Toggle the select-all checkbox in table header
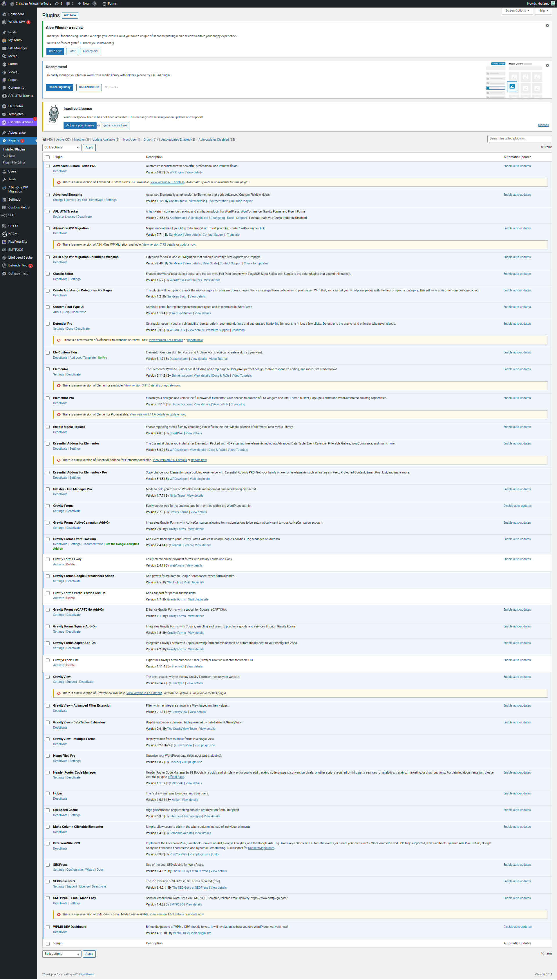The width and height of the screenshot is (557, 980). (48, 157)
